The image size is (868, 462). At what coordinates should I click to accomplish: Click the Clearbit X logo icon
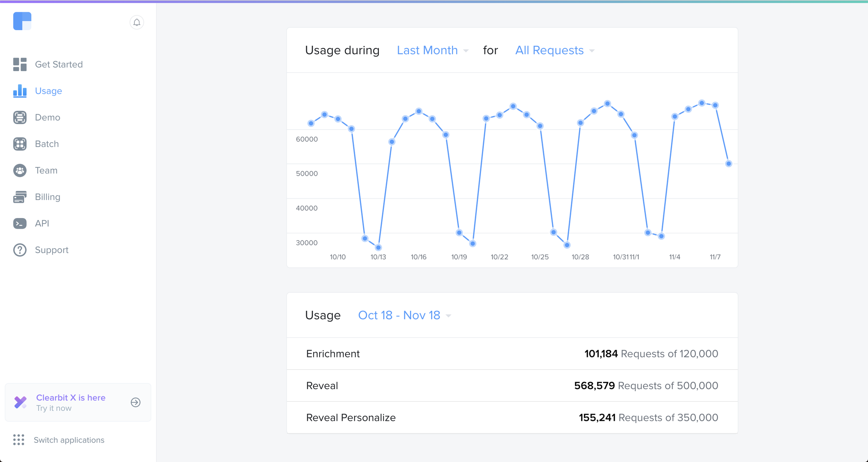[x=20, y=402]
